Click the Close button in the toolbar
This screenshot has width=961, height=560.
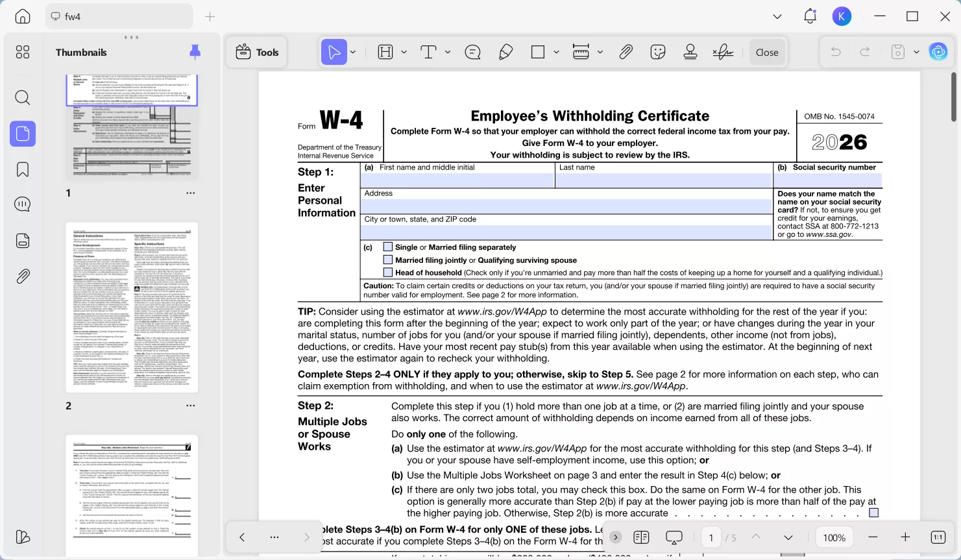pos(767,52)
